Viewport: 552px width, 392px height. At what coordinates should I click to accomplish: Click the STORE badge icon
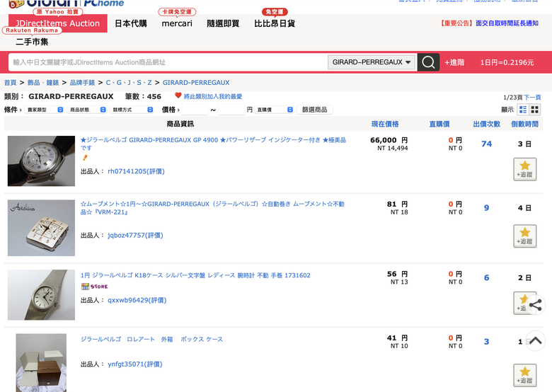point(94,287)
